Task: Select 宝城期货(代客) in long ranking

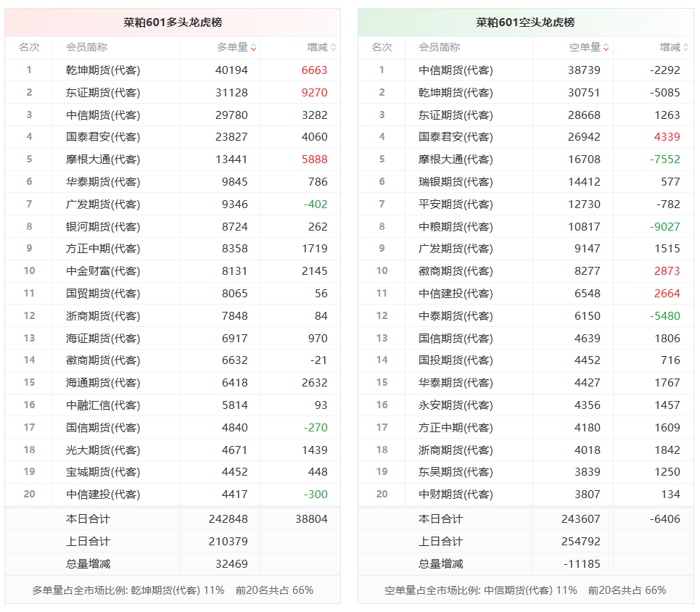Action: 103,472
